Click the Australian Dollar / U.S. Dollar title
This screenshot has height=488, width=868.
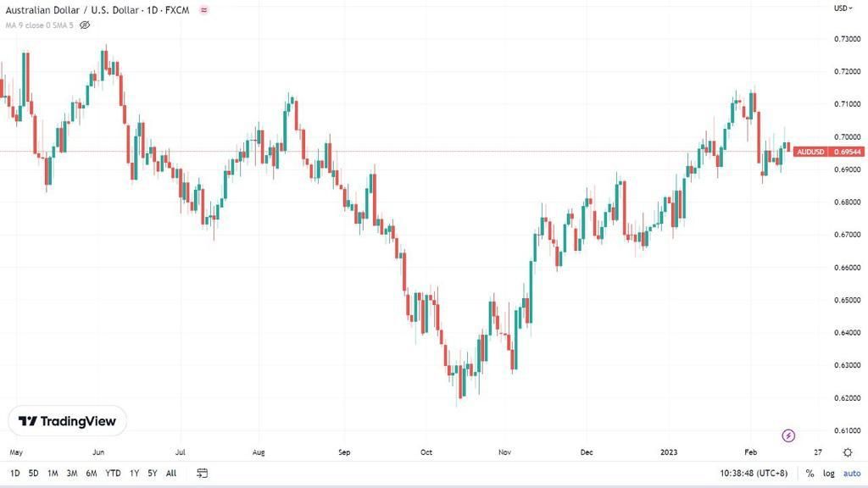pyautogui.click(x=97, y=10)
